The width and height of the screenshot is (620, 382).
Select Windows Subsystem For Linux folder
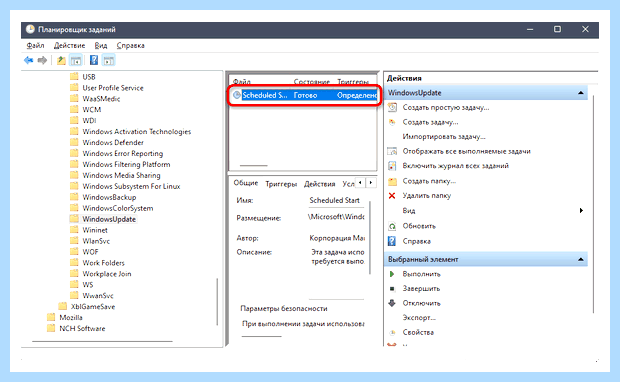pos(131,186)
